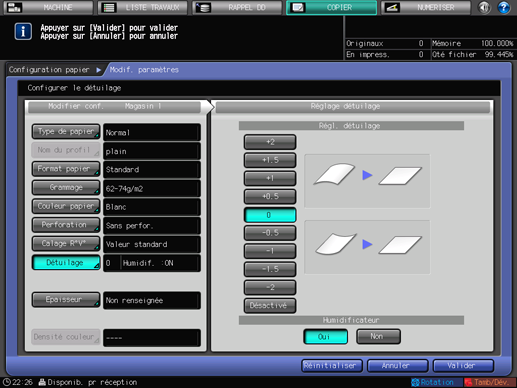Screen dimensions: 517x388
Task: Click the blue information icon
Action: click(23, 32)
